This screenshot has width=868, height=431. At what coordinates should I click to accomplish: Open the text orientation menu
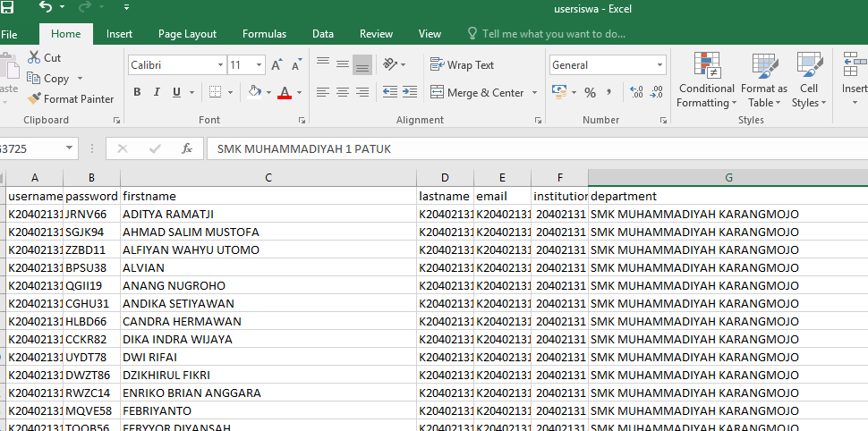point(395,64)
